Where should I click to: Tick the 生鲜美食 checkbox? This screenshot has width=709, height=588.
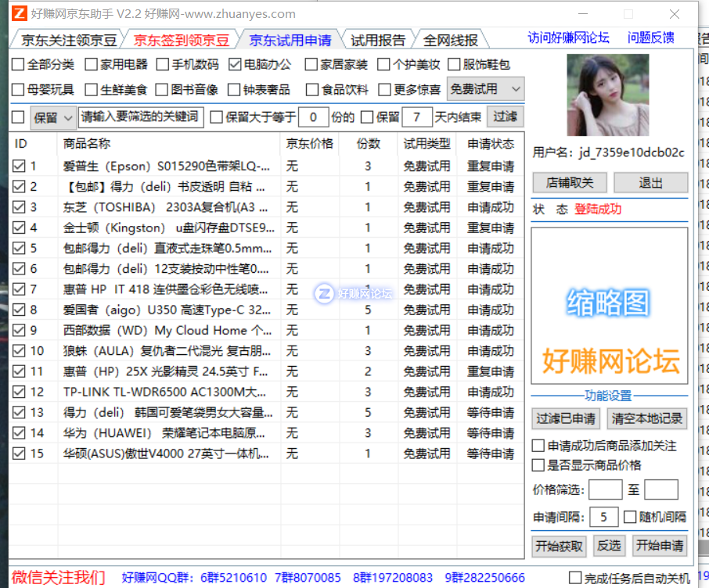point(92,90)
